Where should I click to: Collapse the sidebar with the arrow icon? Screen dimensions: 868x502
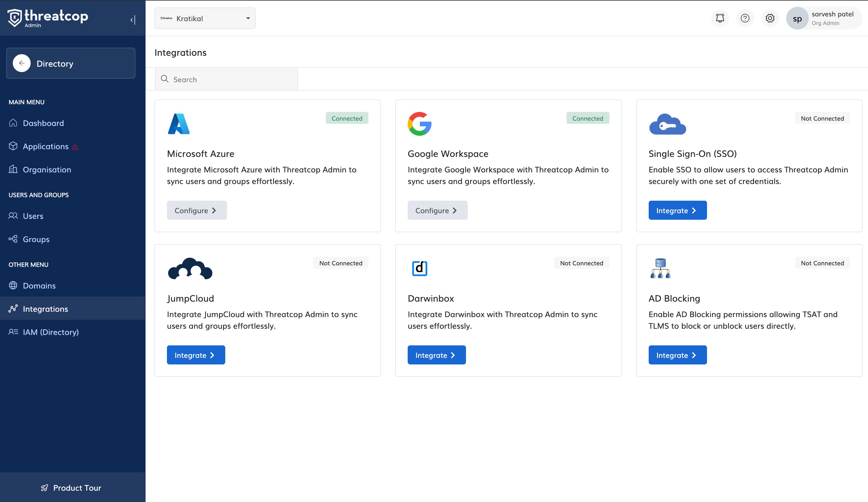click(133, 20)
